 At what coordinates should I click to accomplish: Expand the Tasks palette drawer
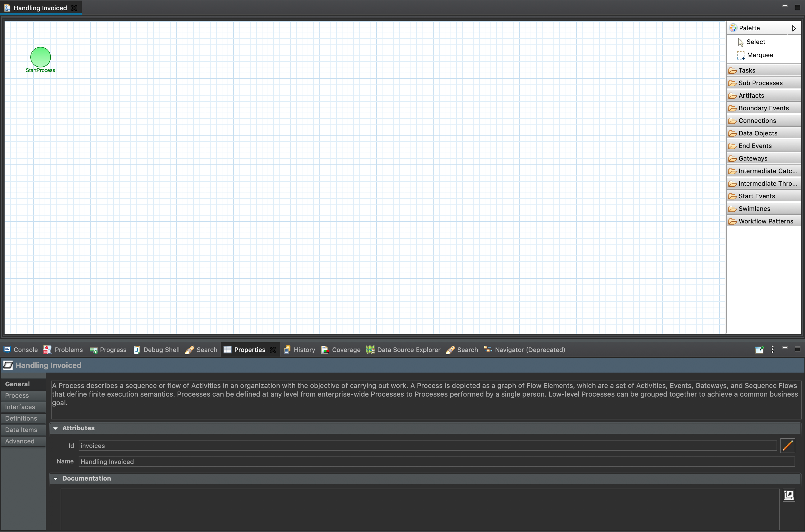pos(764,70)
